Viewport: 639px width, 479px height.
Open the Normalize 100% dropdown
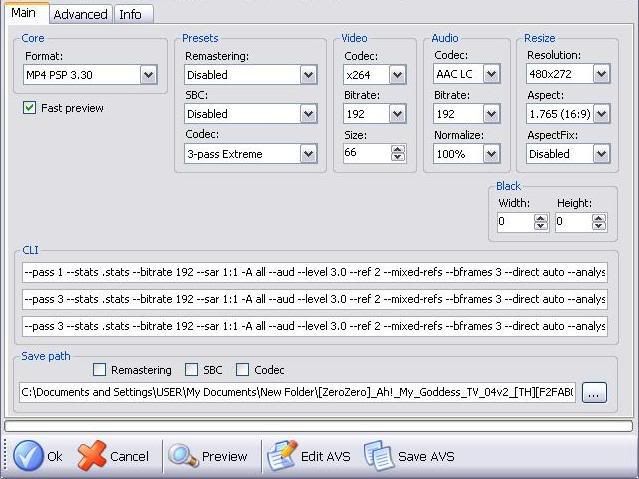click(467, 154)
